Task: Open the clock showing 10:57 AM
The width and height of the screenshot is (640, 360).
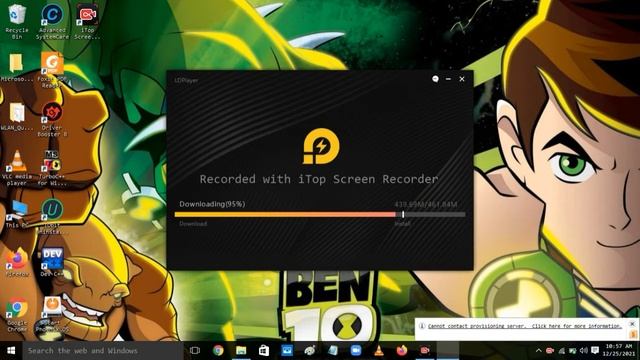Action: [x=620, y=350]
